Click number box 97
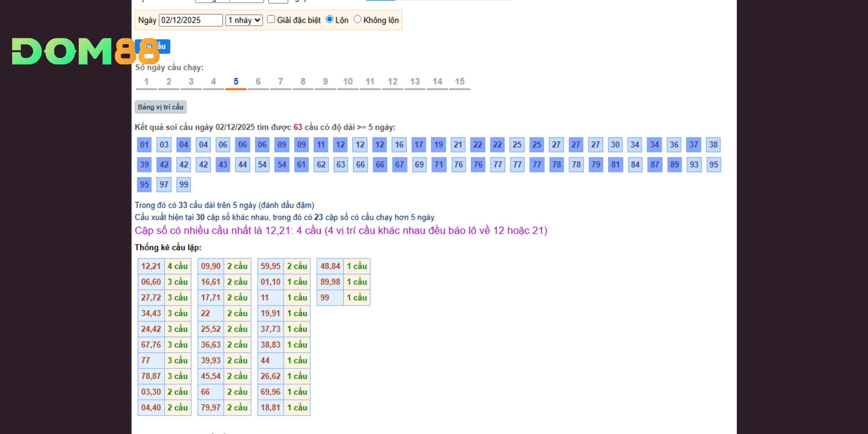This screenshot has height=434, width=868. (164, 184)
